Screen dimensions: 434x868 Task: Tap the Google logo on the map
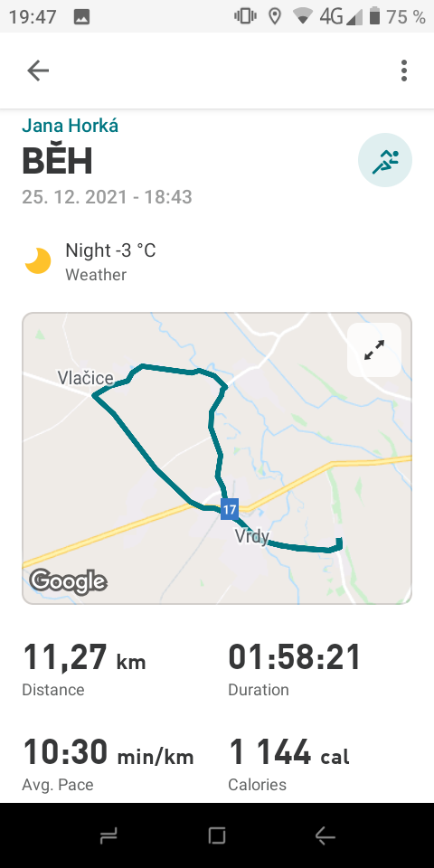[x=68, y=581]
